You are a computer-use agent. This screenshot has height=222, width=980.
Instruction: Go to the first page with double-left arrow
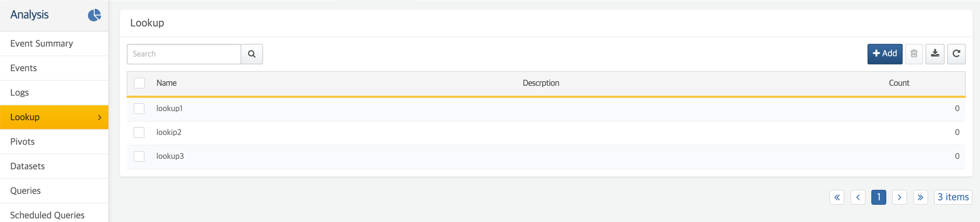[x=837, y=197]
